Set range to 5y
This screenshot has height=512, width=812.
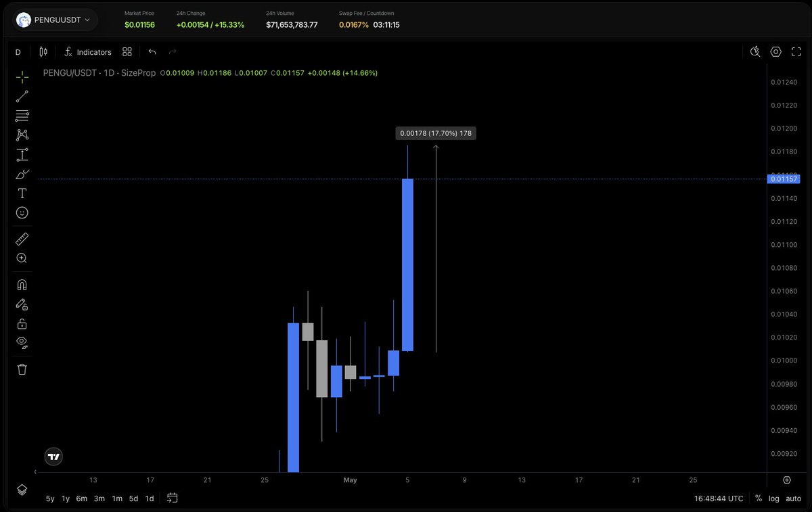[x=50, y=498]
